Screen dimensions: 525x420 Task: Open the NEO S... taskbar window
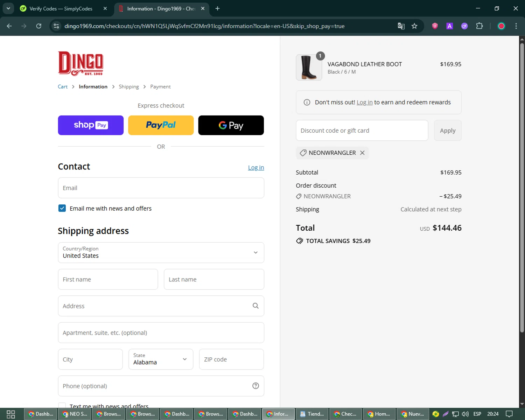pos(75,414)
